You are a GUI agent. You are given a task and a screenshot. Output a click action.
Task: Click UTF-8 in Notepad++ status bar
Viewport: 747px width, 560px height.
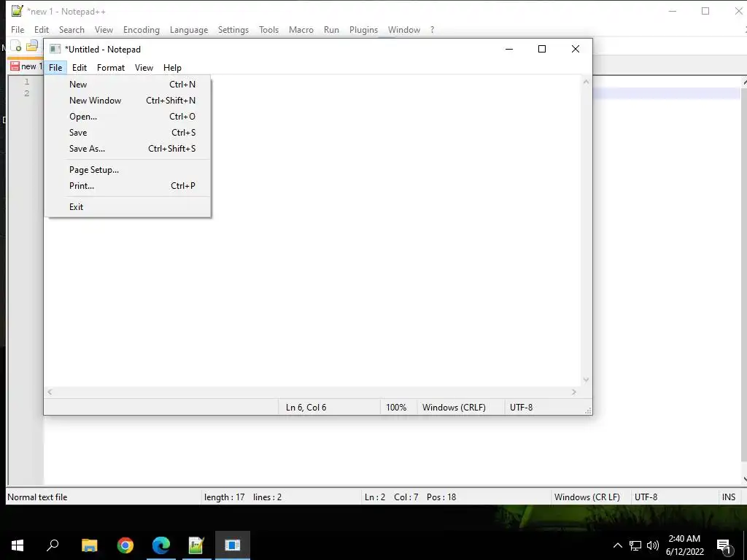[646, 497]
